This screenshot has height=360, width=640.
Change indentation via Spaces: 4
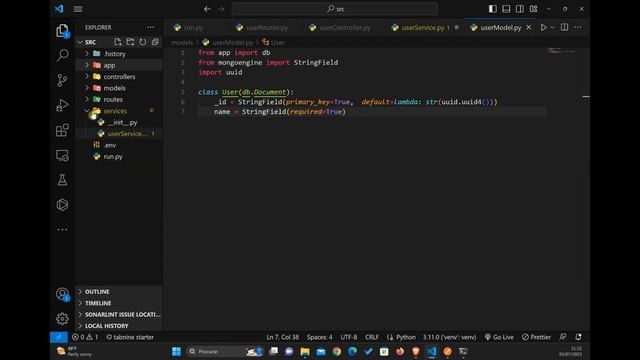coord(320,337)
